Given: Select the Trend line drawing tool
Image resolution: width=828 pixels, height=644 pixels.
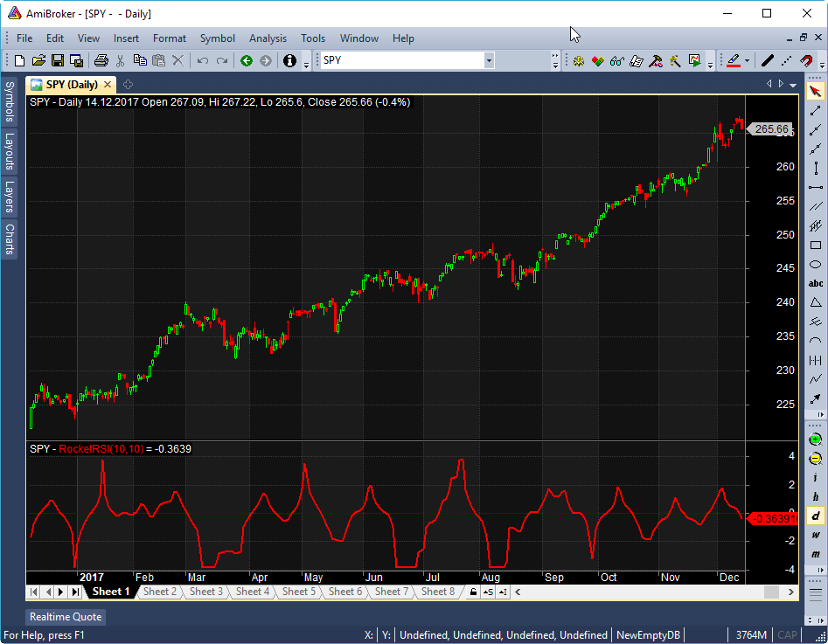Looking at the screenshot, I should (x=816, y=110).
